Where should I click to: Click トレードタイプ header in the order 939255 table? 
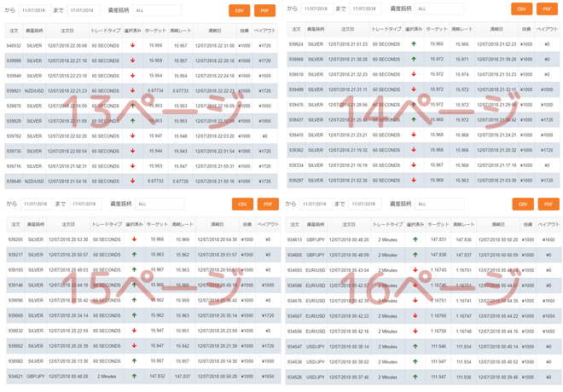(107, 224)
